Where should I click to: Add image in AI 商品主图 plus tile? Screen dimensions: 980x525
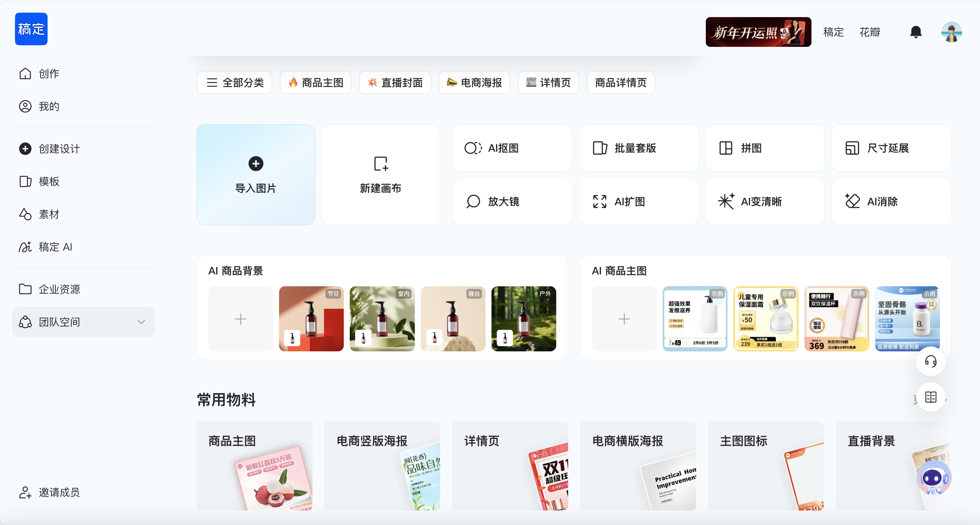[624, 319]
